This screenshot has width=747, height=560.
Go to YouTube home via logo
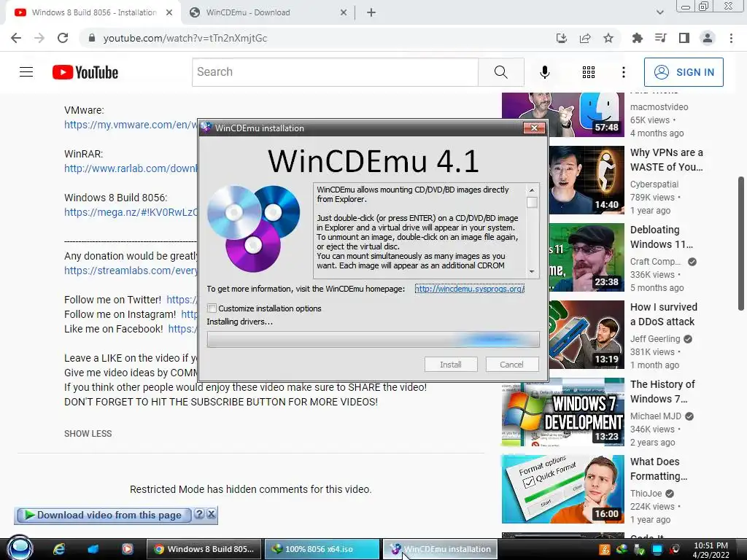coord(85,72)
